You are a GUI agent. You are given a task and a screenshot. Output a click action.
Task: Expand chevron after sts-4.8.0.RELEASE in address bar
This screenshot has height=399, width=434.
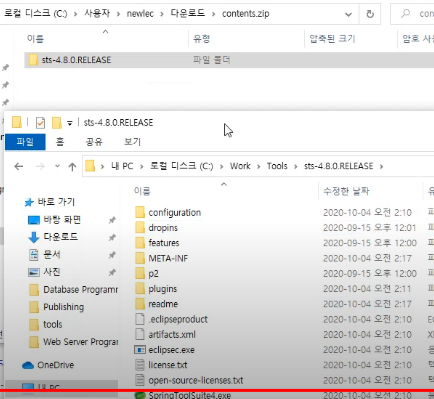pyautogui.click(x=381, y=166)
